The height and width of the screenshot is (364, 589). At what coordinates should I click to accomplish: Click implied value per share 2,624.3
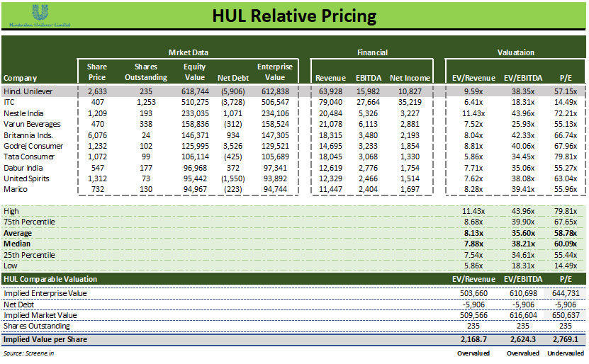click(523, 340)
